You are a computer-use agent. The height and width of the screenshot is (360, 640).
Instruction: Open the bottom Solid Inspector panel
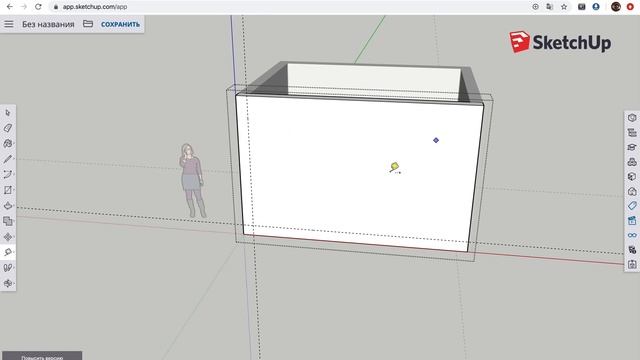click(x=632, y=265)
